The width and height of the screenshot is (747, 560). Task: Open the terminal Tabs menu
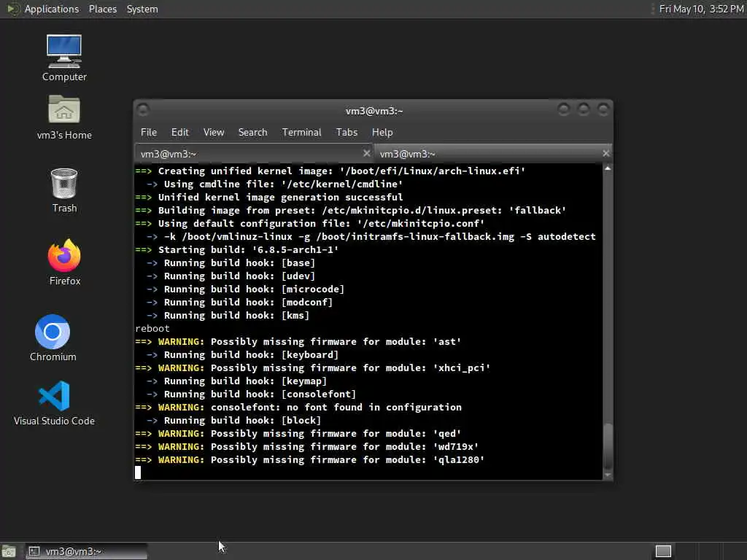pos(347,133)
